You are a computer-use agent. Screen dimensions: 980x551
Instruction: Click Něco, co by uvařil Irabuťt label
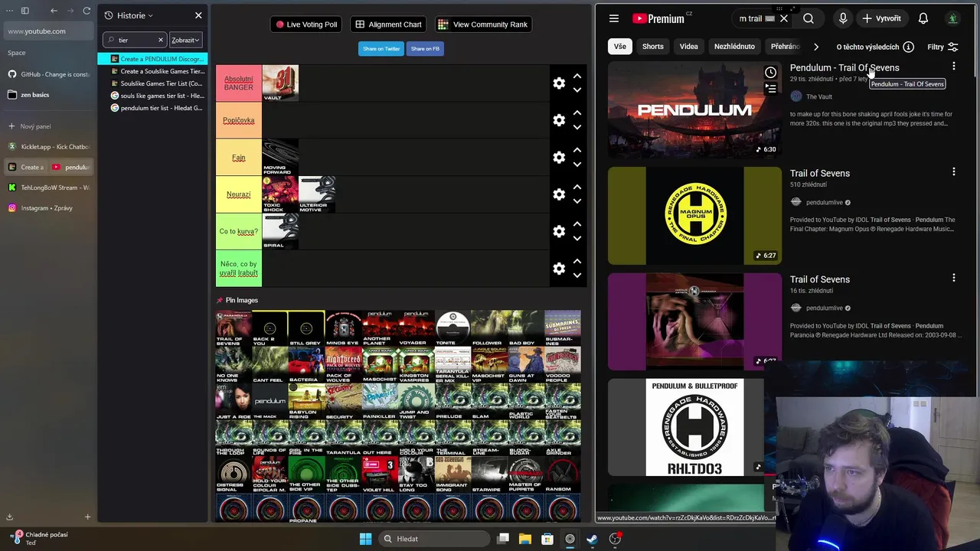pyautogui.click(x=238, y=269)
